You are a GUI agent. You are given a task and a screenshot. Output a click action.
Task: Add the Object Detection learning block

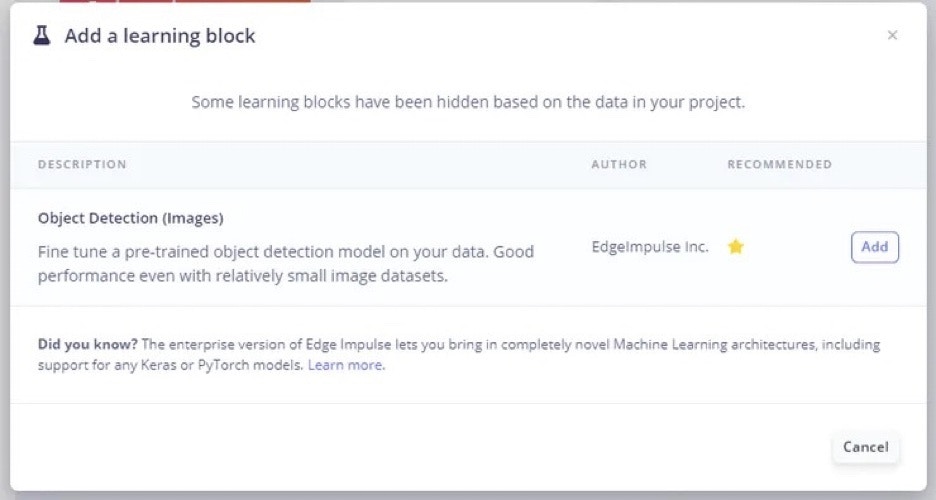click(x=874, y=247)
